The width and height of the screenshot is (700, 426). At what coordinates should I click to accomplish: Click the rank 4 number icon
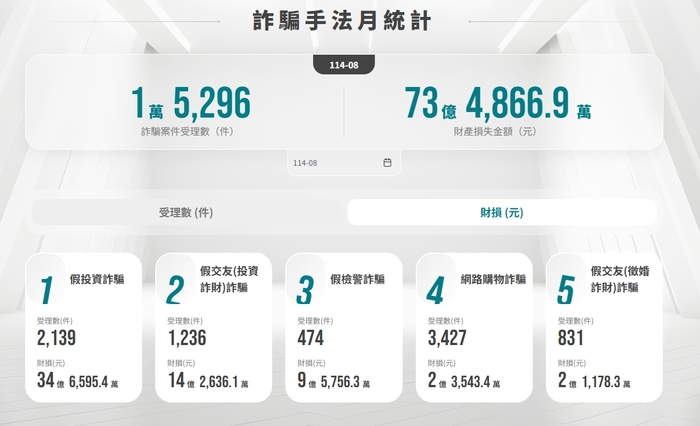pyautogui.click(x=435, y=290)
